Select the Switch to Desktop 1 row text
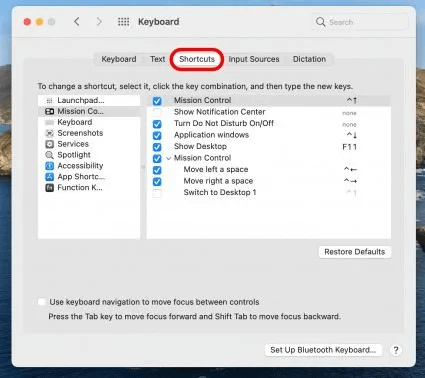The width and height of the screenshot is (425, 378). click(x=220, y=193)
